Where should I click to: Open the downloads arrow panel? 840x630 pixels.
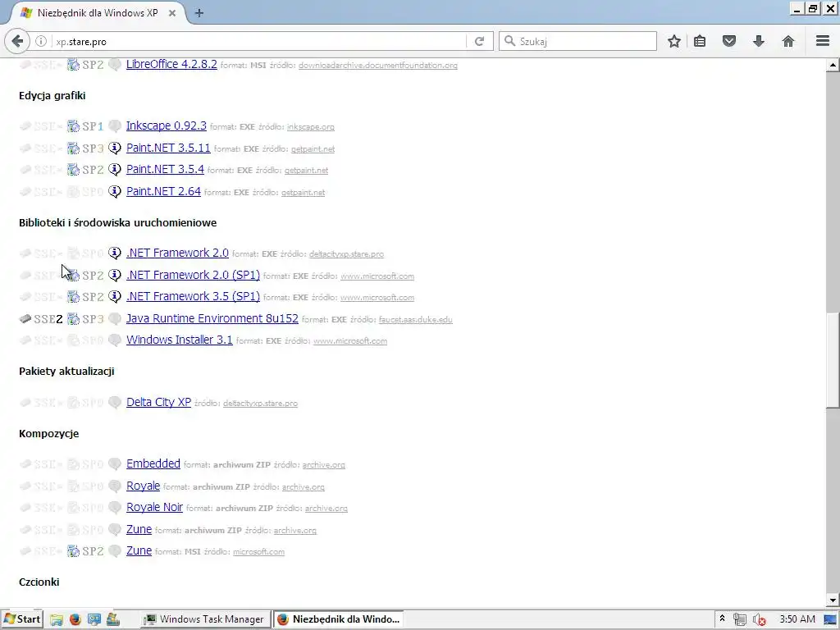click(x=759, y=41)
